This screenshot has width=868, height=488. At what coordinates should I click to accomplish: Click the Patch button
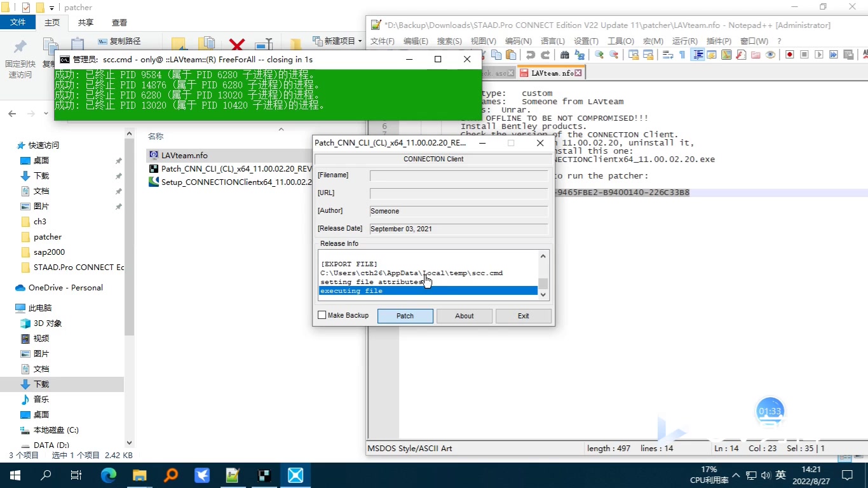tap(405, 316)
